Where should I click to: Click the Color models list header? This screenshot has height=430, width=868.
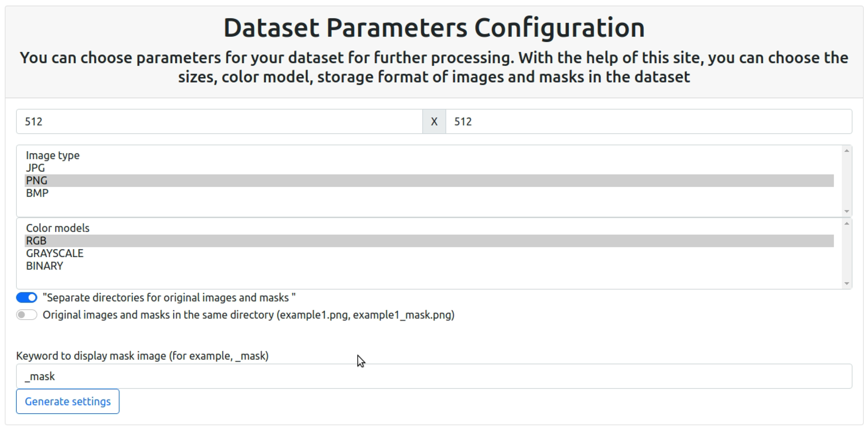[x=58, y=228]
